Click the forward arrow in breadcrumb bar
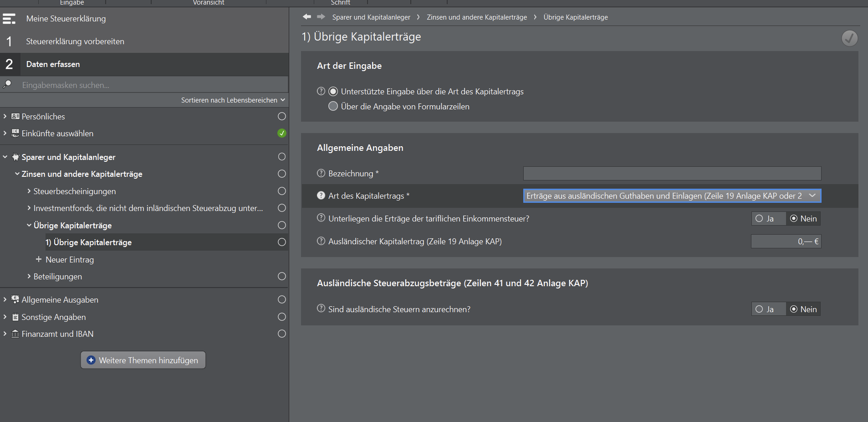Viewport: 868px width, 422px height. pos(321,17)
